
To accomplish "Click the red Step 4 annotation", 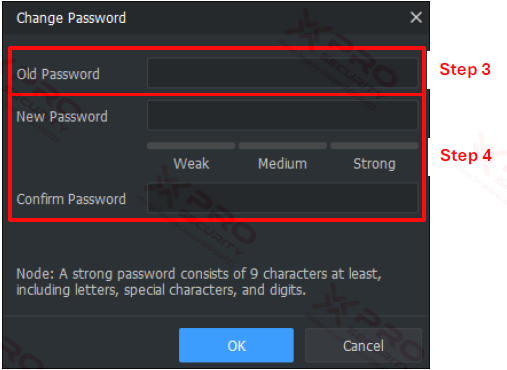I will tap(466, 156).
